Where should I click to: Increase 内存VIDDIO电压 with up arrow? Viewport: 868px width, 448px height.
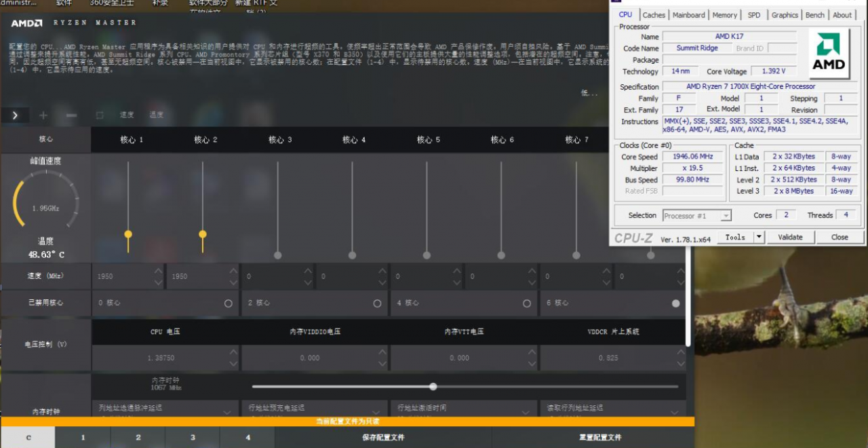tap(382, 352)
